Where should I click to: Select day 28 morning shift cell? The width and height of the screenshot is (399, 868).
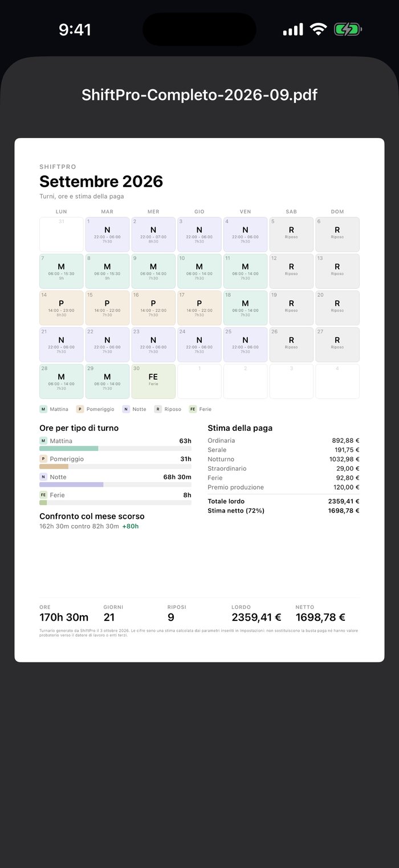[x=62, y=381]
